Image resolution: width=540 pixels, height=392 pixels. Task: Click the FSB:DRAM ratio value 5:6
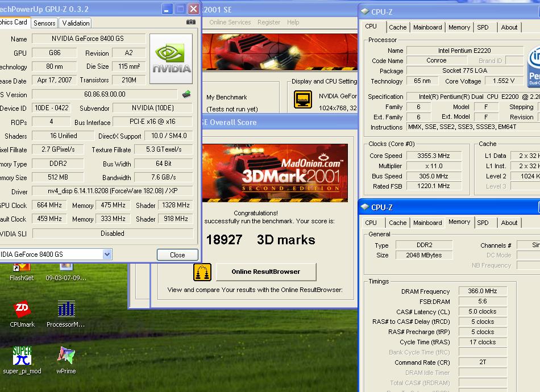point(483,301)
